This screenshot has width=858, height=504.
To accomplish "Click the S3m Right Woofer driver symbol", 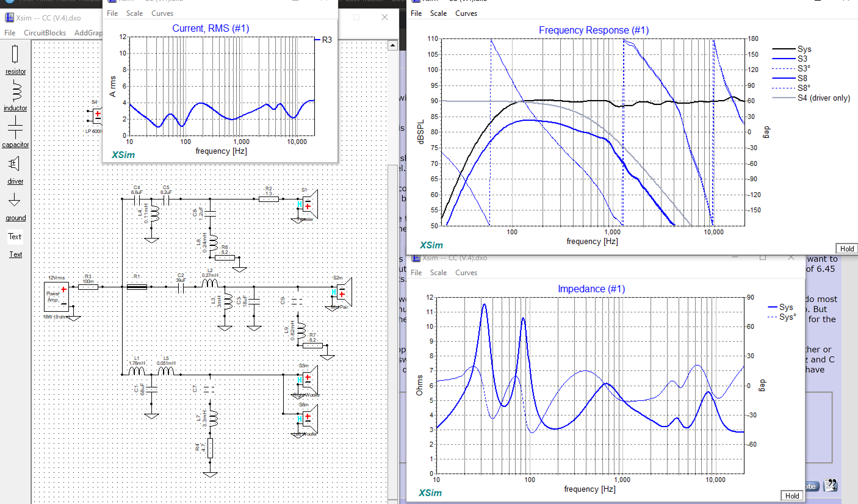I will coord(308,380).
